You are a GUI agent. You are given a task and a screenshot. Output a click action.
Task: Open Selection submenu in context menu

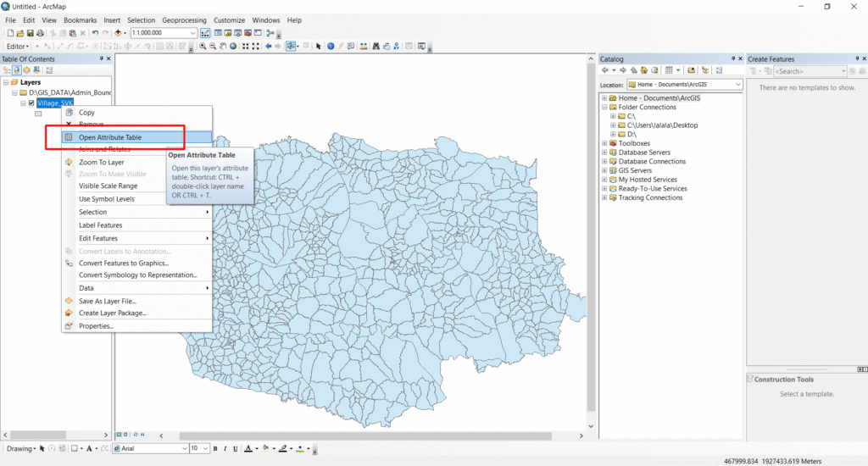[136, 212]
